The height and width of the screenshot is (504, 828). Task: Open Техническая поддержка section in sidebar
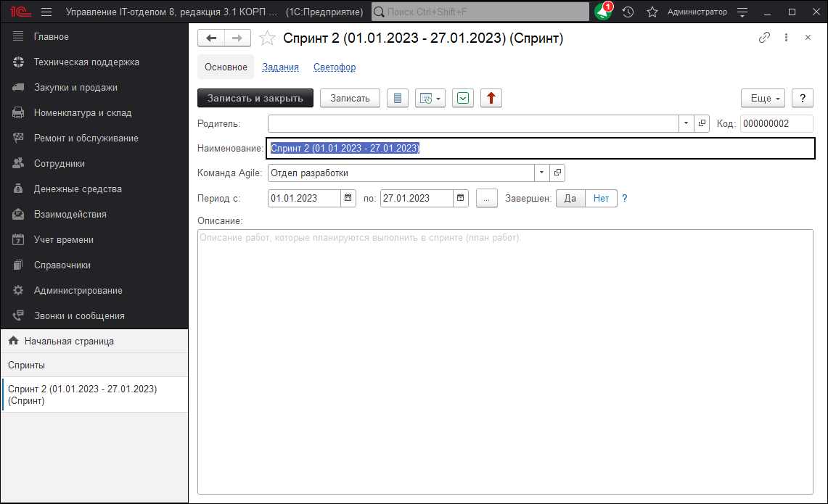(x=86, y=62)
